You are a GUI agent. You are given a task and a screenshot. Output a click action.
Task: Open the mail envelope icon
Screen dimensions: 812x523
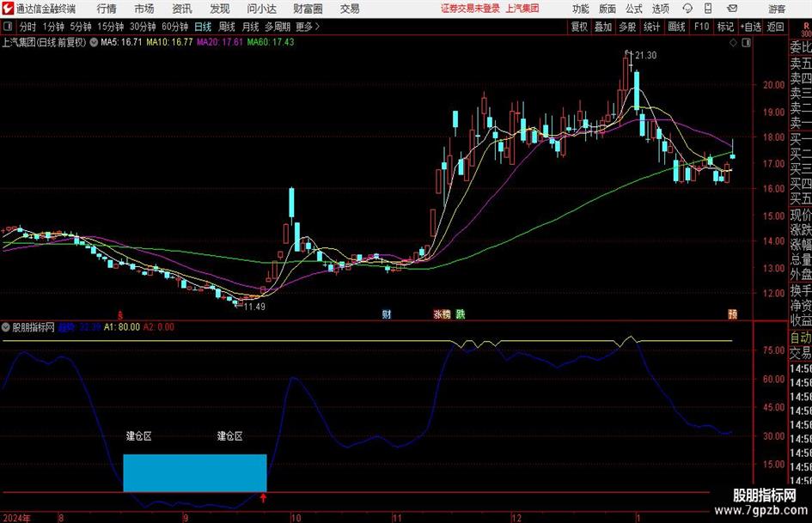[x=732, y=9]
